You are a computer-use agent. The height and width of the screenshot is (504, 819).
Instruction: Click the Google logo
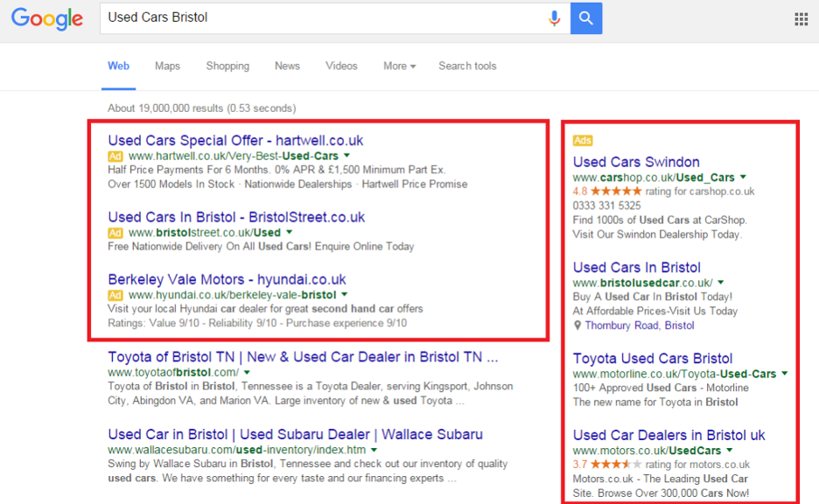click(x=47, y=18)
